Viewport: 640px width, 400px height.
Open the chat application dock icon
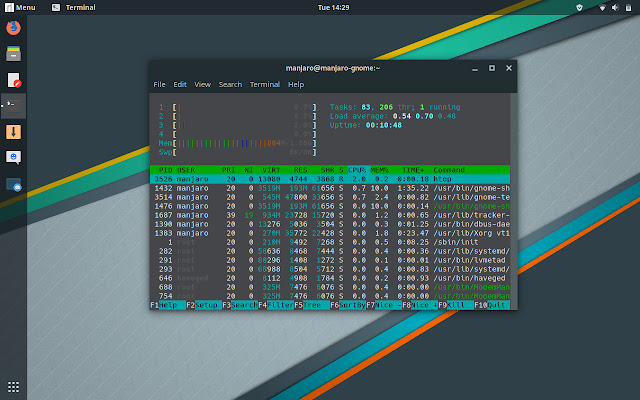point(13,158)
